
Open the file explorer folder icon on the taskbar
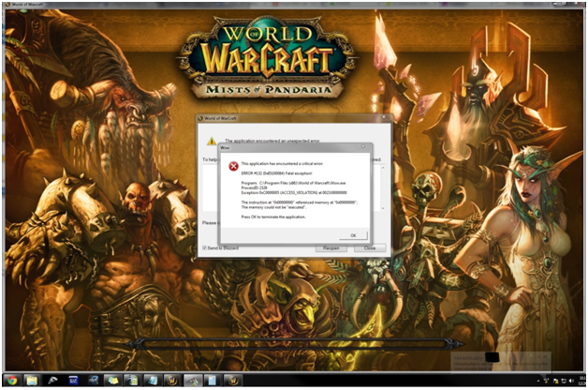coord(32,381)
